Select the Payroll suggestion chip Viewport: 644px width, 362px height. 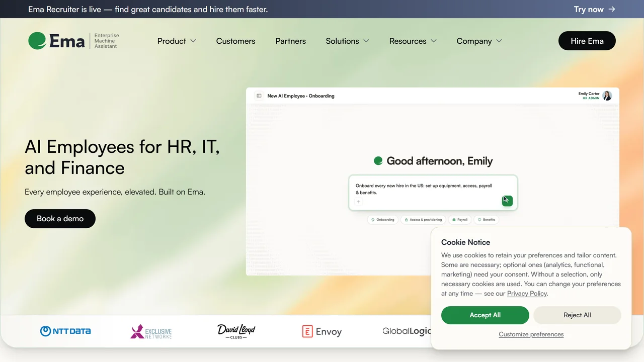(459, 220)
